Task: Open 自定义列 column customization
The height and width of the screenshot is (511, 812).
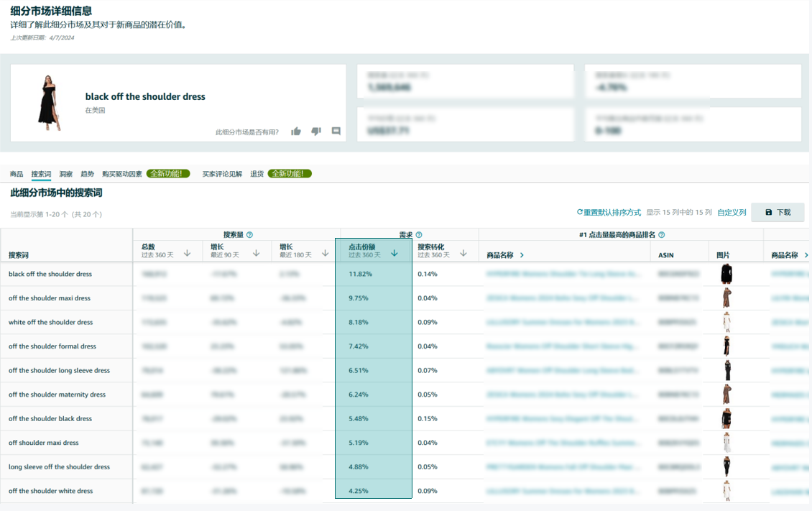Action: click(x=732, y=213)
